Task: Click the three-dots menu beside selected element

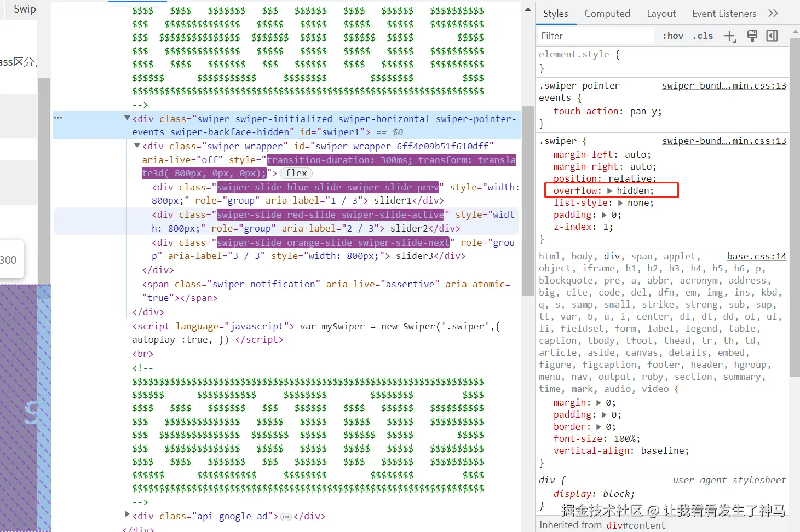Action: coord(58,118)
